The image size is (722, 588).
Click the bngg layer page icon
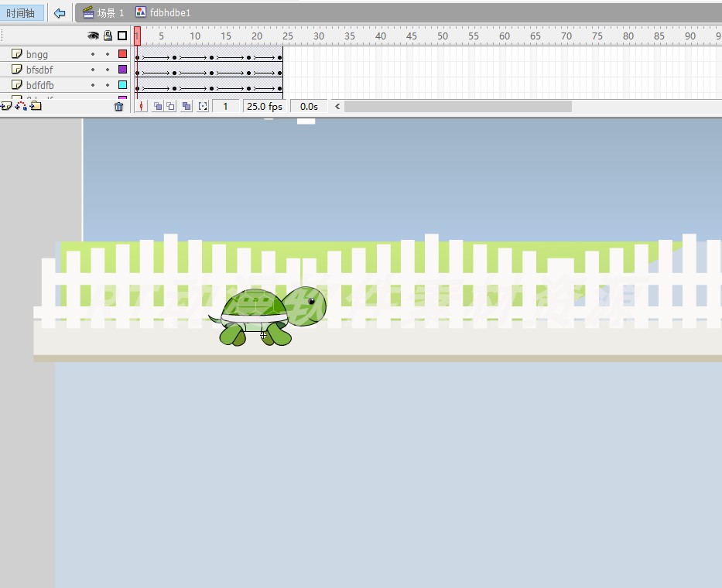point(16,54)
